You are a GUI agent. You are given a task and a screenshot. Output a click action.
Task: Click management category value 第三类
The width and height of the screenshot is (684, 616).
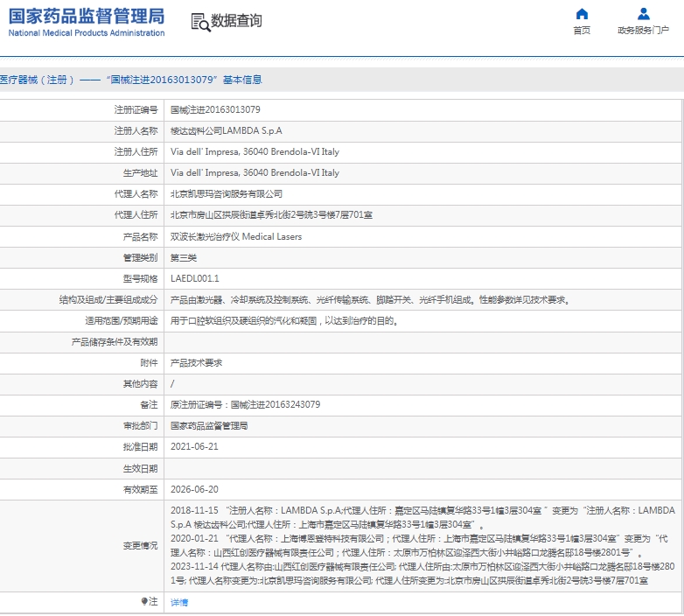(x=183, y=257)
